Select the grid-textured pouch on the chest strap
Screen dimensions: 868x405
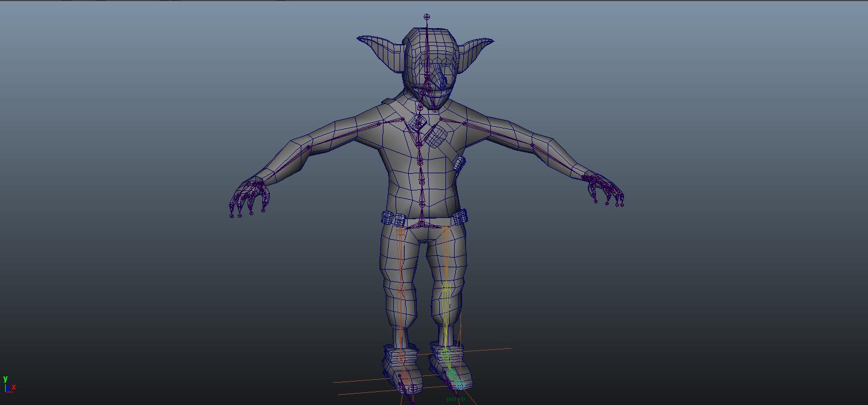(436, 137)
